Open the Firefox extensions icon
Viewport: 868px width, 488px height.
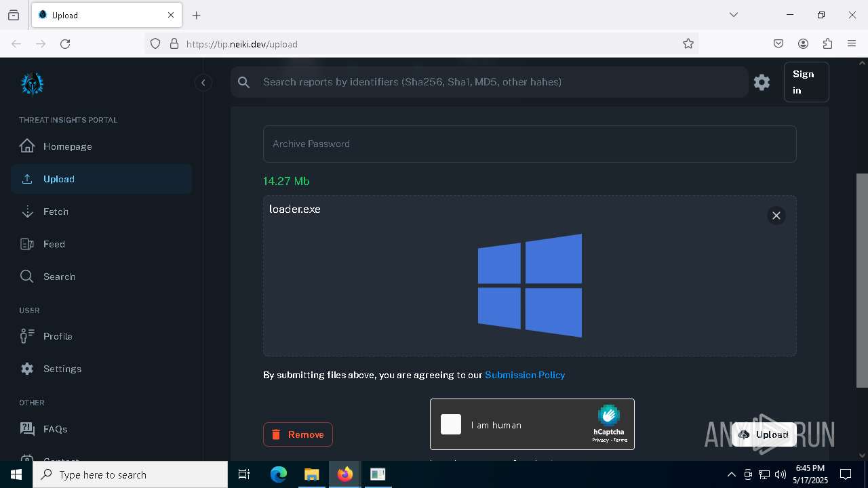[827, 43]
